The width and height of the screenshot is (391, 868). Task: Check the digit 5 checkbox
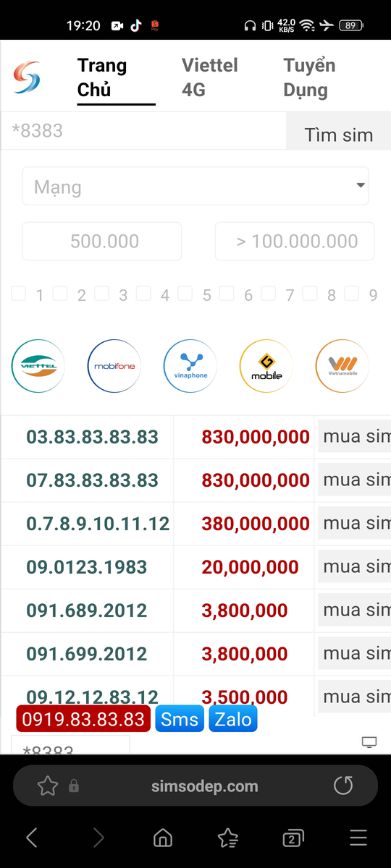coord(185,293)
